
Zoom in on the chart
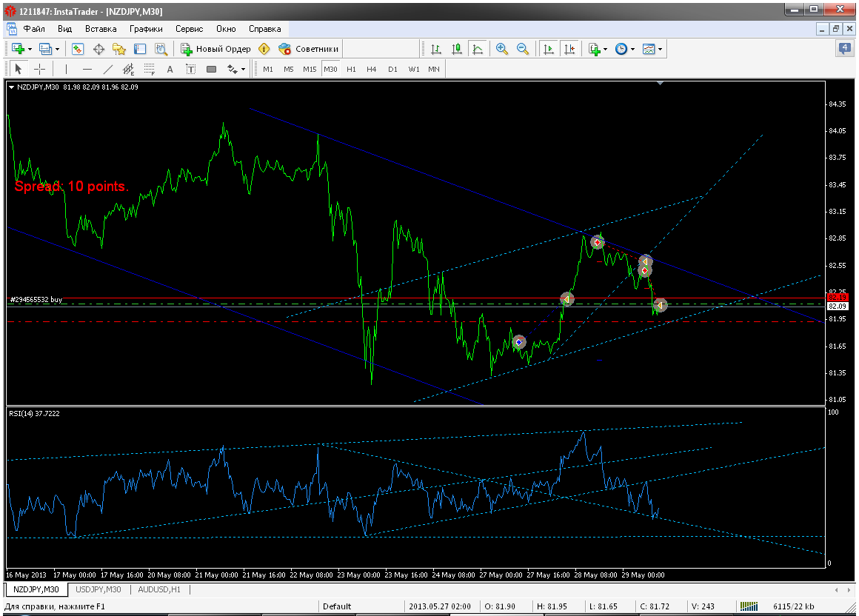pos(501,50)
